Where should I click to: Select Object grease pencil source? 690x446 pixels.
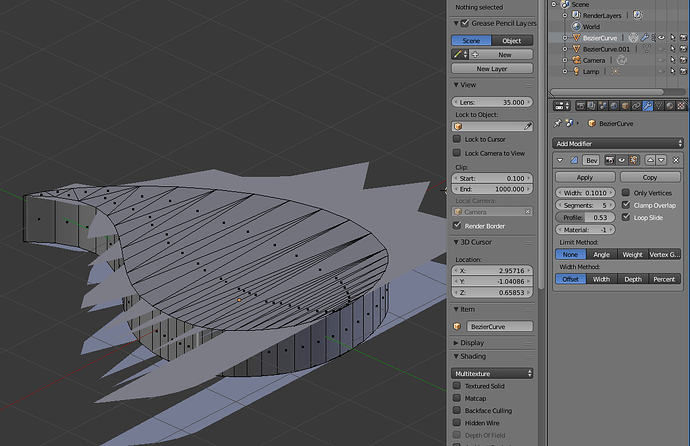(512, 40)
